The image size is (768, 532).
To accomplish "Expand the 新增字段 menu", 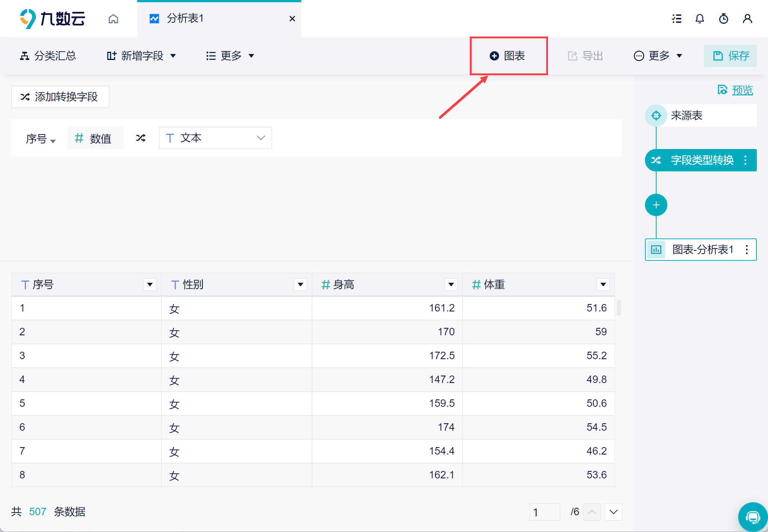I will [141, 56].
